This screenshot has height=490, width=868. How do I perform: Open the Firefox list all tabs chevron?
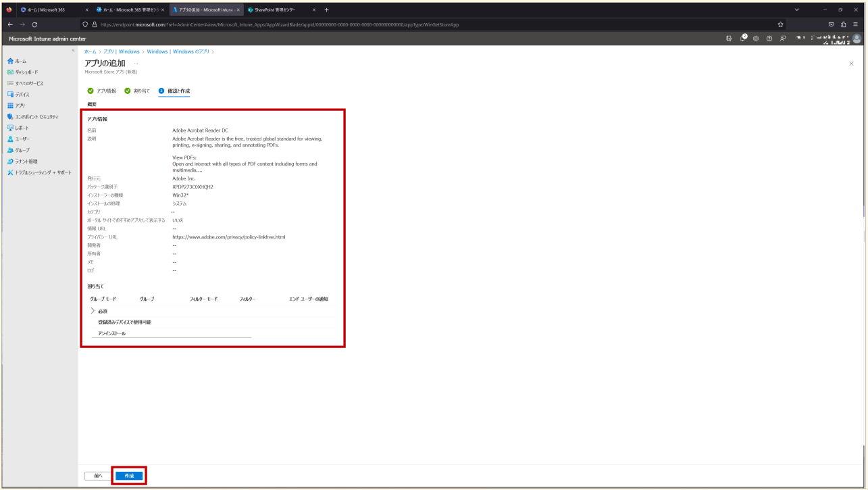click(797, 9)
